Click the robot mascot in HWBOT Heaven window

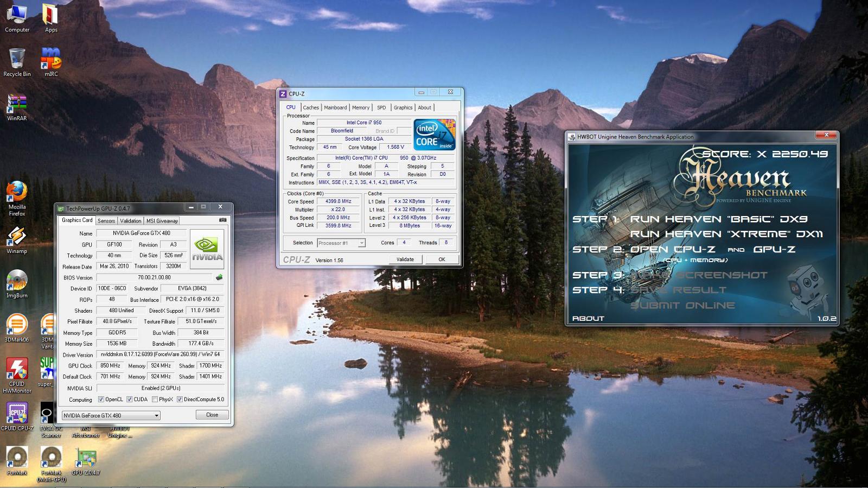click(x=808, y=291)
